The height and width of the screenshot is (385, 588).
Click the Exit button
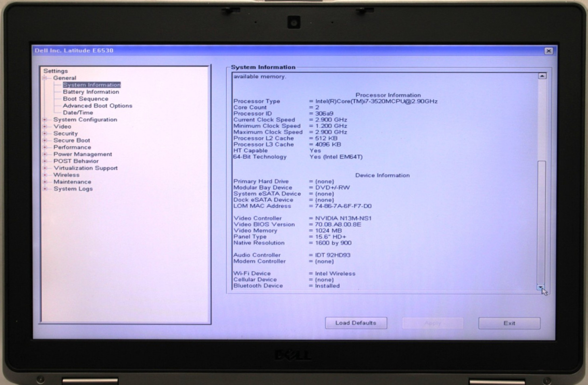[x=509, y=323]
